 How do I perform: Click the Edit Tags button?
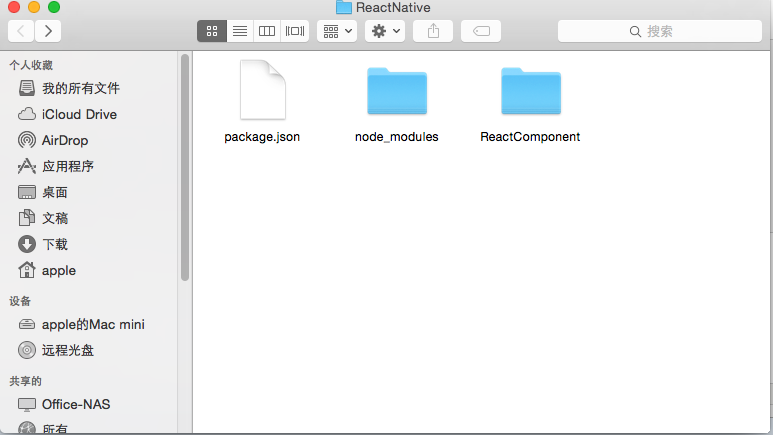point(481,31)
